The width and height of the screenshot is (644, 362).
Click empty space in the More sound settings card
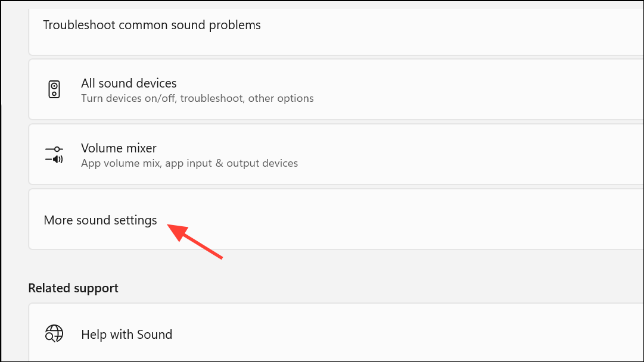(417, 220)
